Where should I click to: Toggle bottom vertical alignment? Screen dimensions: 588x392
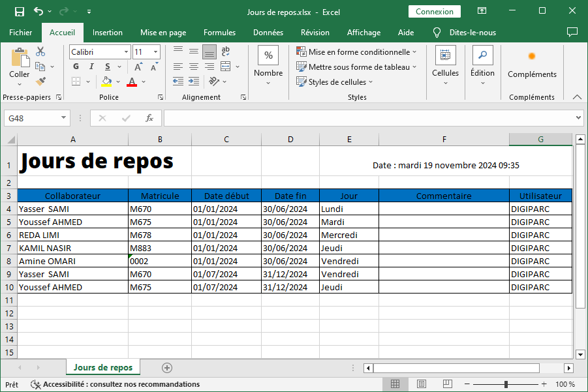[209, 52]
